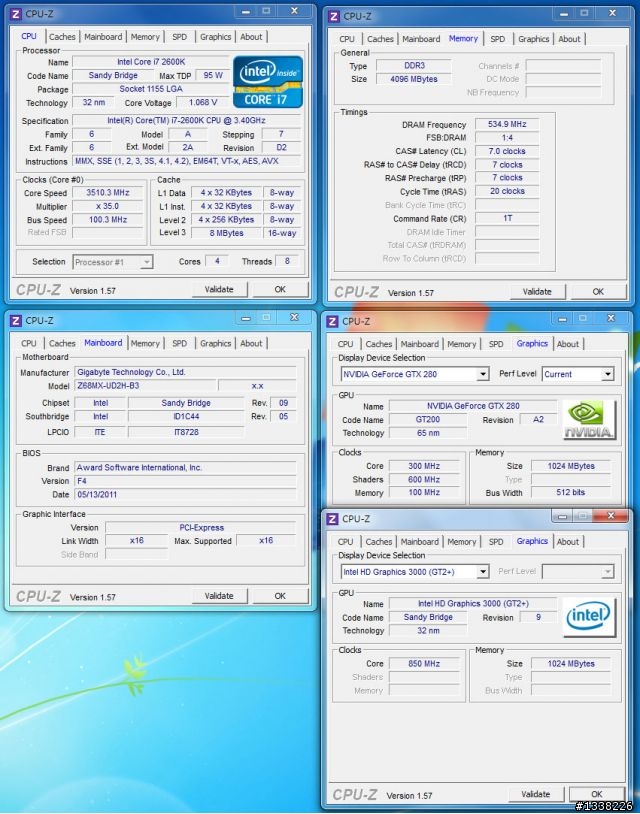Screen dimensions: 640x814
Task: Click the motherboard Model field Z68MX-UD2H-B3
Action: 145,386
